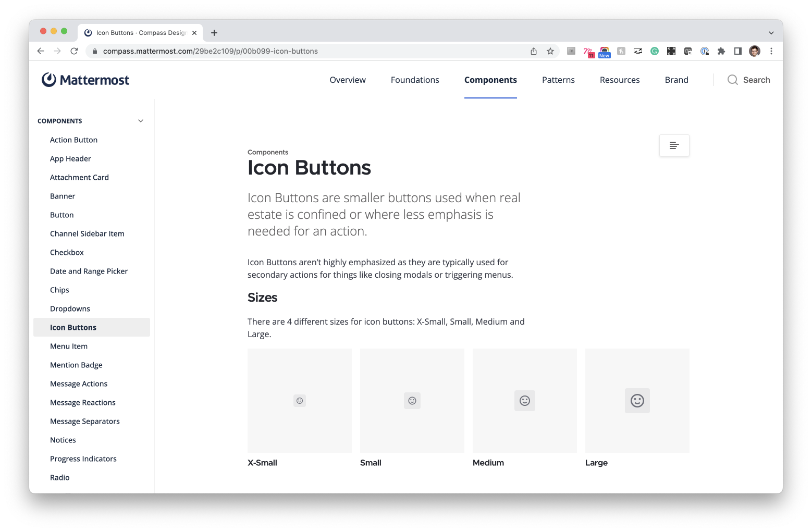This screenshot has height=532, width=812.
Task: Switch to the Foundations nav tab
Action: (x=415, y=80)
